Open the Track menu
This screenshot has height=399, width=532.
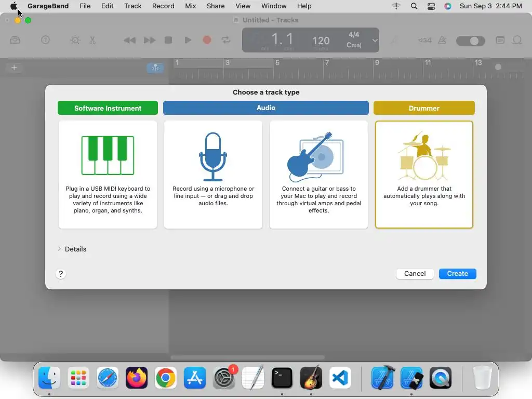(x=132, y=6)
